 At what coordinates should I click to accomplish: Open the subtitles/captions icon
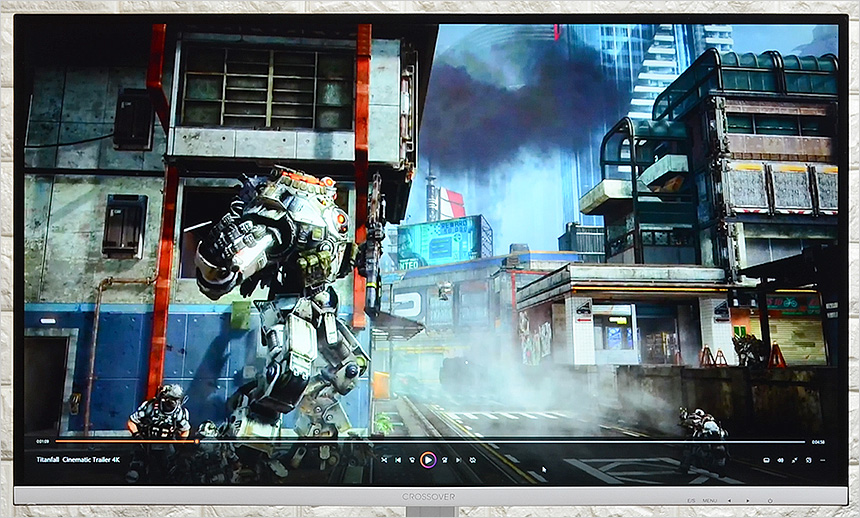766,460
